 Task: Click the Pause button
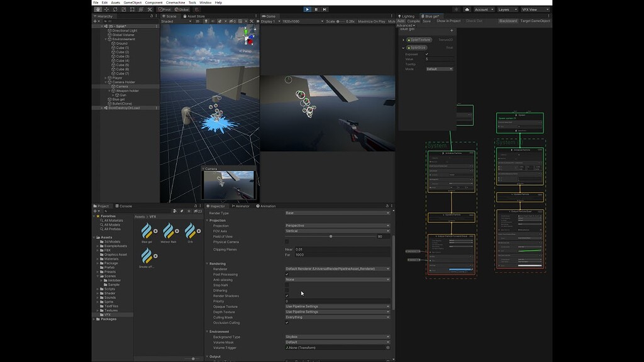click(316, 9)
